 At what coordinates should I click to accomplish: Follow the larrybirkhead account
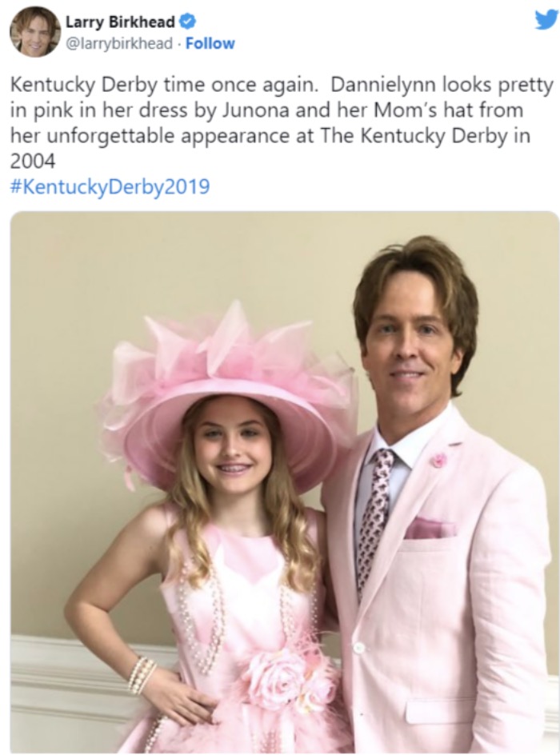click(x=210, y=43)
